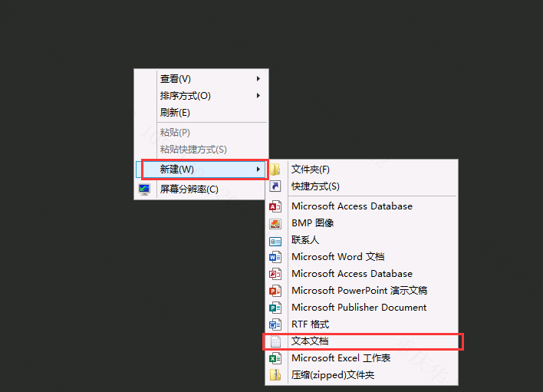
Task: Click the Word document icon for Microsoft Word 文档
Action: click(x=275, y=257)
